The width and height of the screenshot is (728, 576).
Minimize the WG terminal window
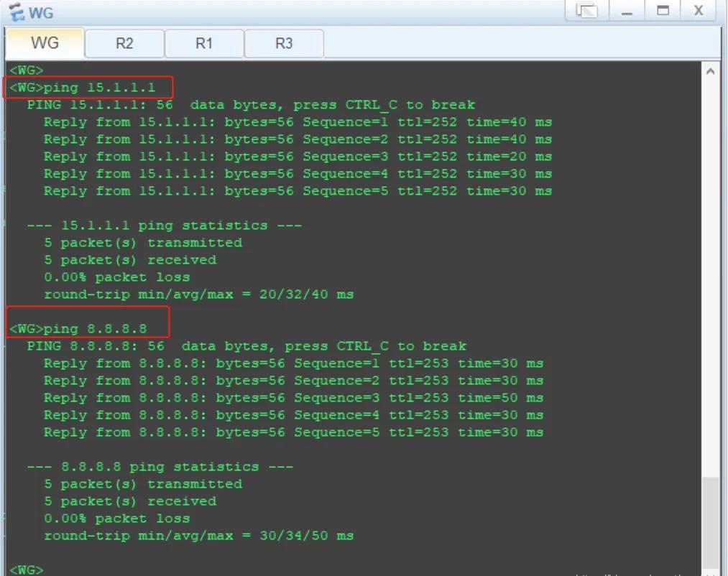627,10
